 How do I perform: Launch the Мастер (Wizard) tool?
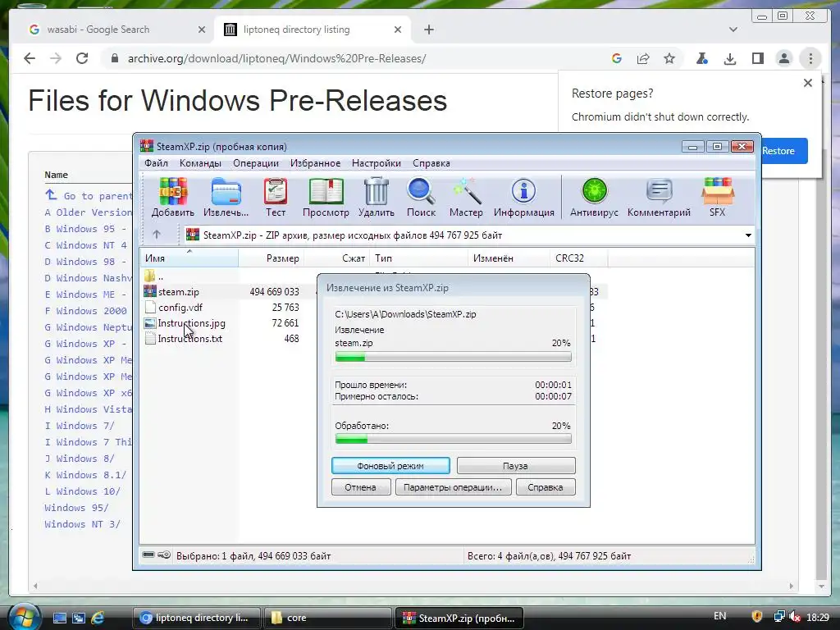point(466,197)
